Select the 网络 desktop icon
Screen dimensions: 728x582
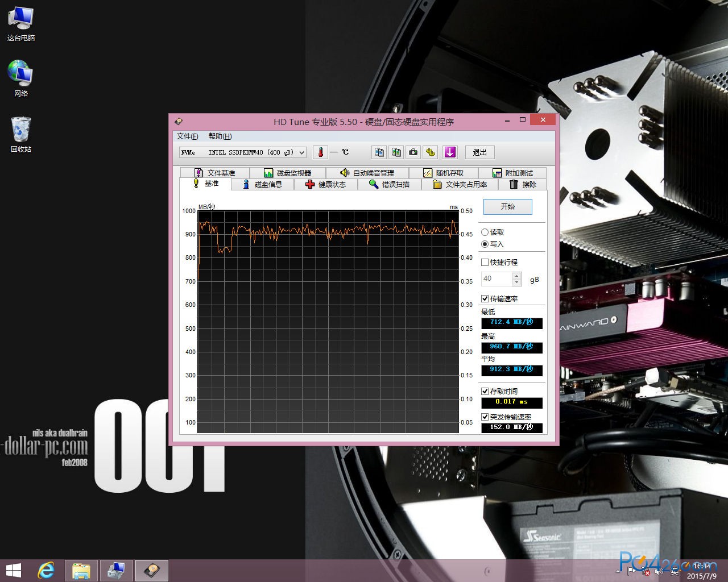point(21,78)
